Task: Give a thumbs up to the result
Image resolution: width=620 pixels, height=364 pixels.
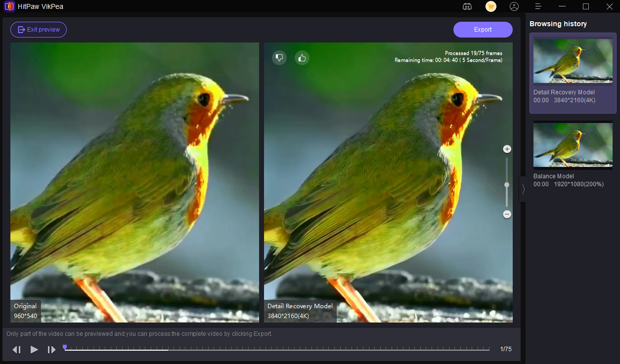Action: (x=302, y=57)
